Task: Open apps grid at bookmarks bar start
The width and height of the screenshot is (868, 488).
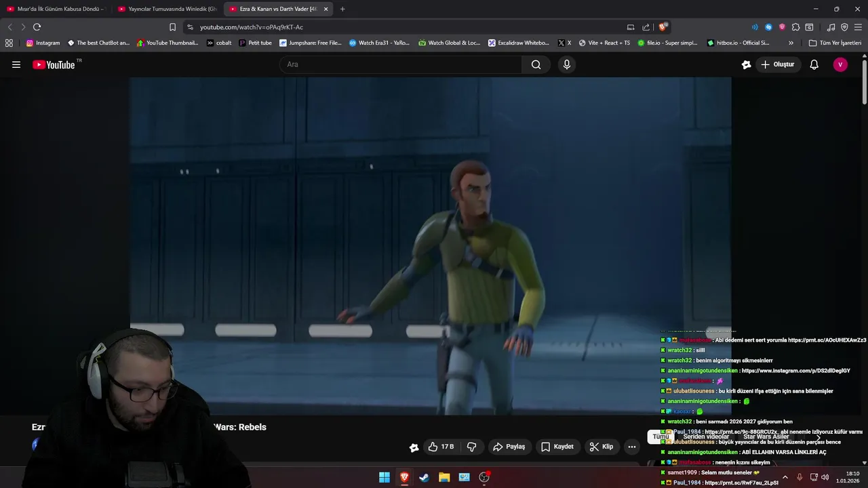Action: point(9,43)
